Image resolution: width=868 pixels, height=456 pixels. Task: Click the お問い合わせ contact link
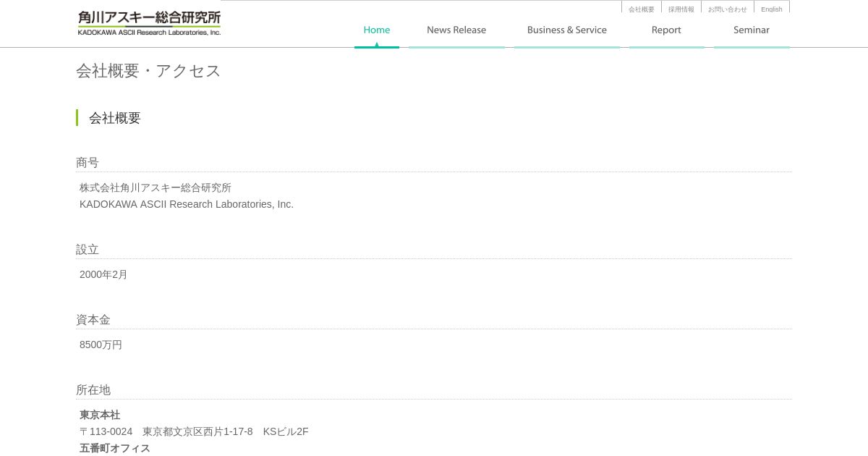728,9
